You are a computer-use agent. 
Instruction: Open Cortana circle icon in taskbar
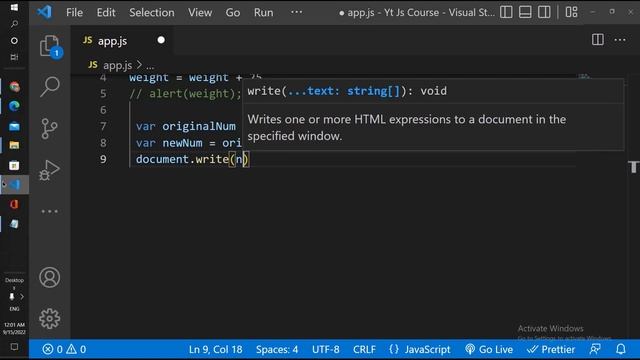point(14,41)
